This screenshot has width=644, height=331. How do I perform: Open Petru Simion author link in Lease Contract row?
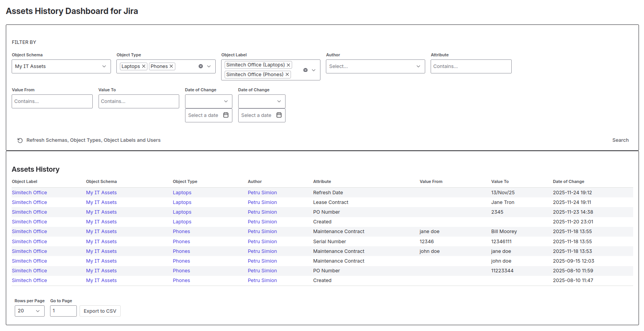[262, 202]
